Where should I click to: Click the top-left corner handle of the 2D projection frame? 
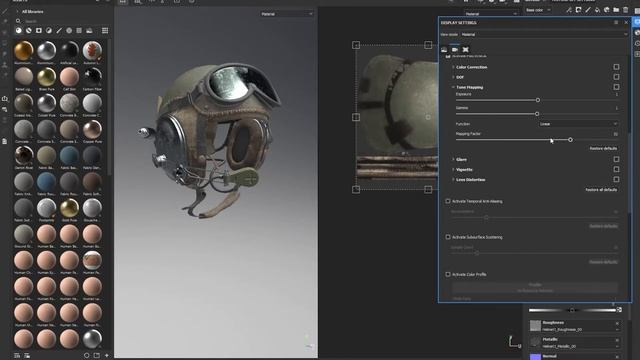click(356, 45)
